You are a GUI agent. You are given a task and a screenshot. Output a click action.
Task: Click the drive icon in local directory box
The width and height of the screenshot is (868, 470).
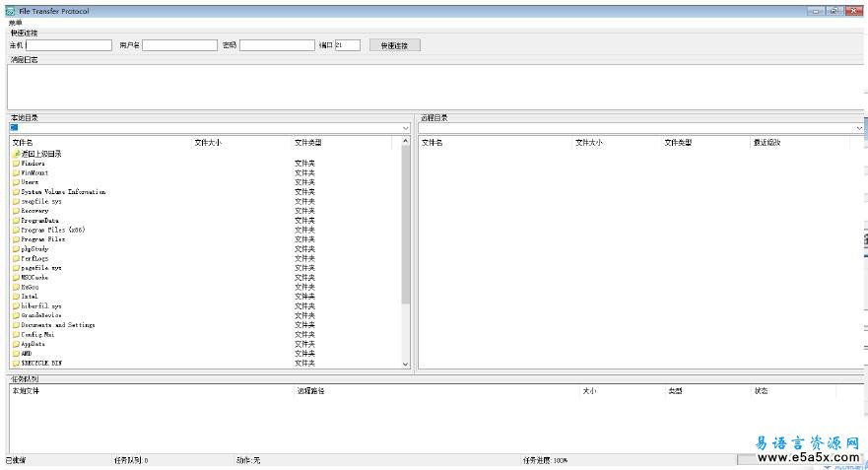[14, 128]
